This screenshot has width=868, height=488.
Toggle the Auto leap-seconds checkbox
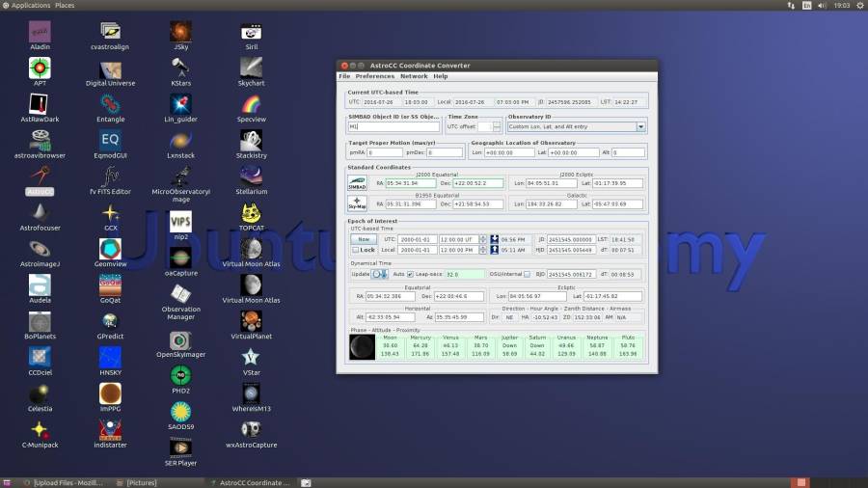click(x=410, y=274)
